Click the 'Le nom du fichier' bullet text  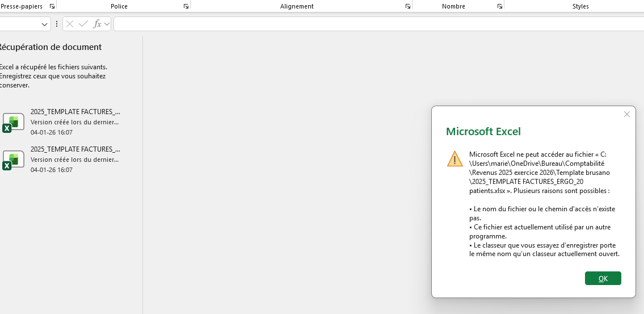pos(542,213)
